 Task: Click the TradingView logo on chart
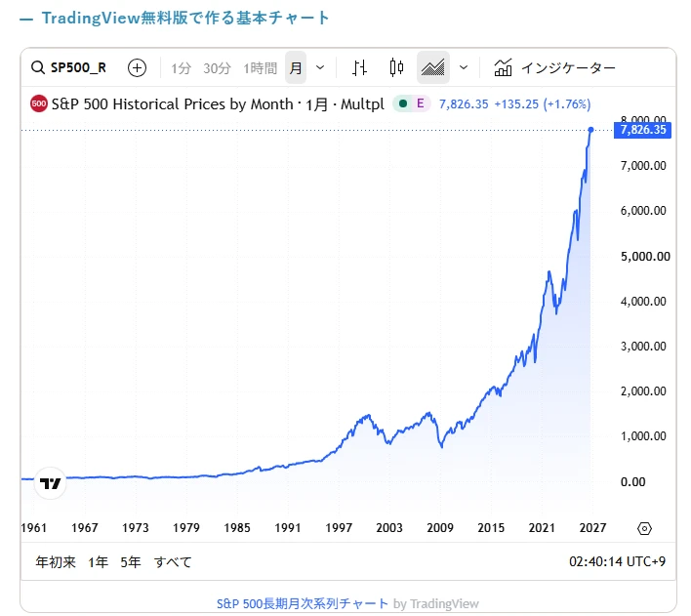(50, 483)
